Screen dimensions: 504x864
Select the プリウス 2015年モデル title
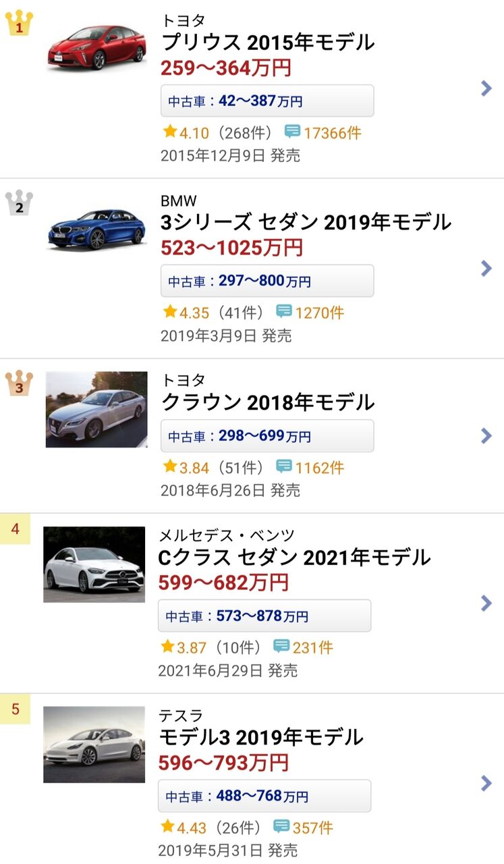268,43
